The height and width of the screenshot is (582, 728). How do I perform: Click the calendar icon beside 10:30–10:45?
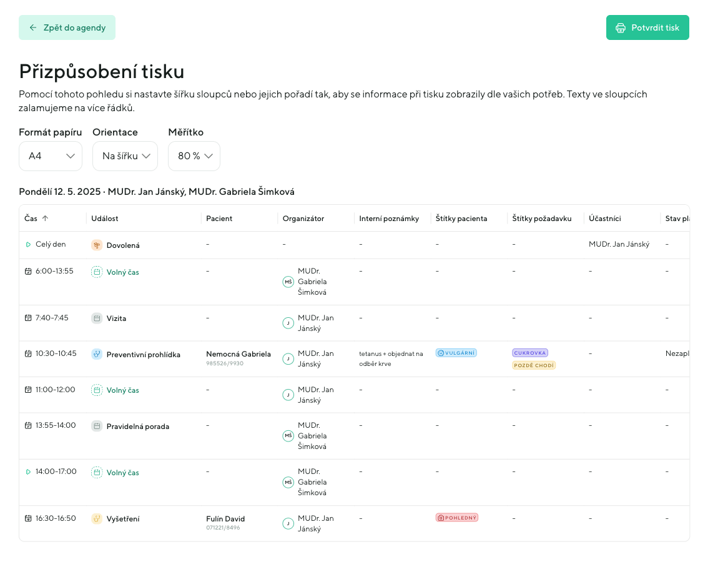tap(28, 353)
